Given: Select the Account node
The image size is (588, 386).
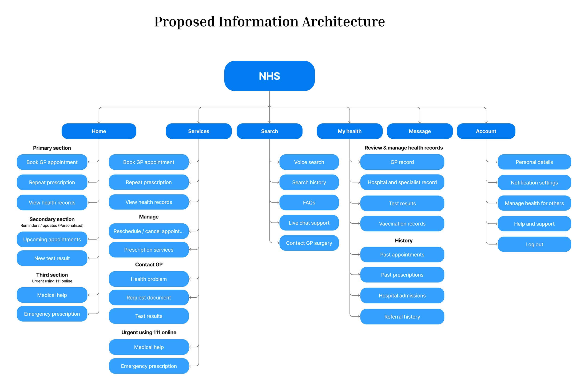Looking at the screenshot, I should click(x=486, y=131).
